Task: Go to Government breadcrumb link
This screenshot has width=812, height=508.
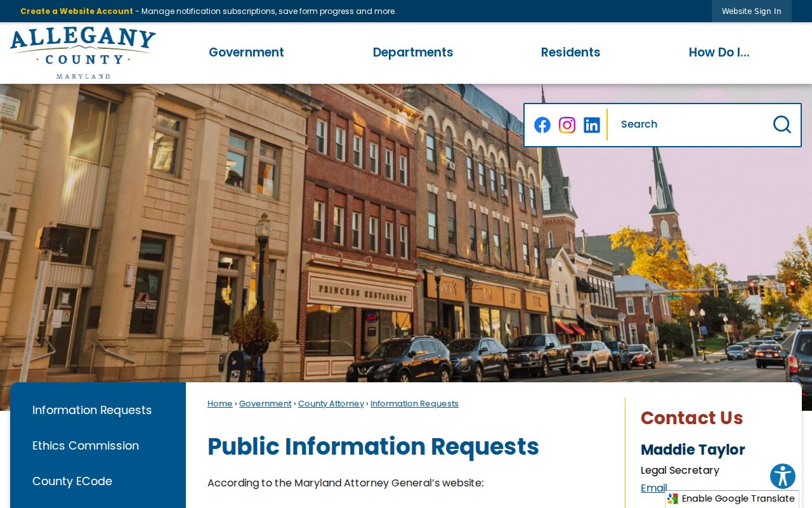Action: (x=265, y=404)
